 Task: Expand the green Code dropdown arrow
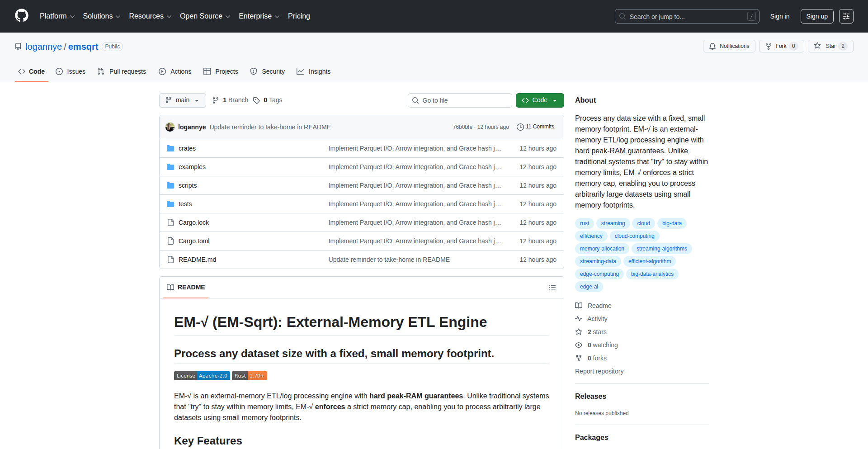[x=554, y=100]
